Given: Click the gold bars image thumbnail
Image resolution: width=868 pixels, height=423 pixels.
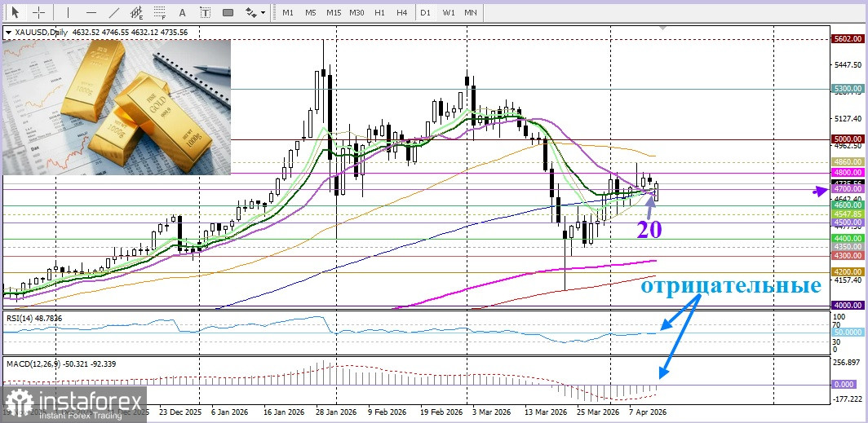Looking at the screenshot, I should tap(117, 107).
